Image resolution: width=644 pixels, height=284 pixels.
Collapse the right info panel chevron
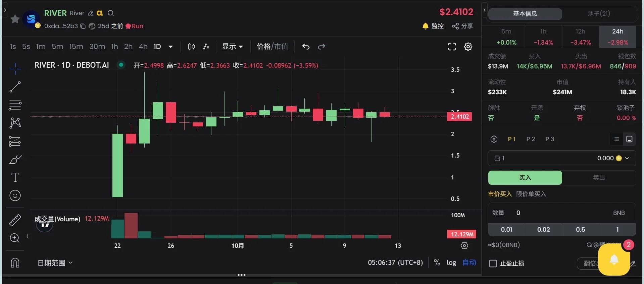[x=484, y=10]
